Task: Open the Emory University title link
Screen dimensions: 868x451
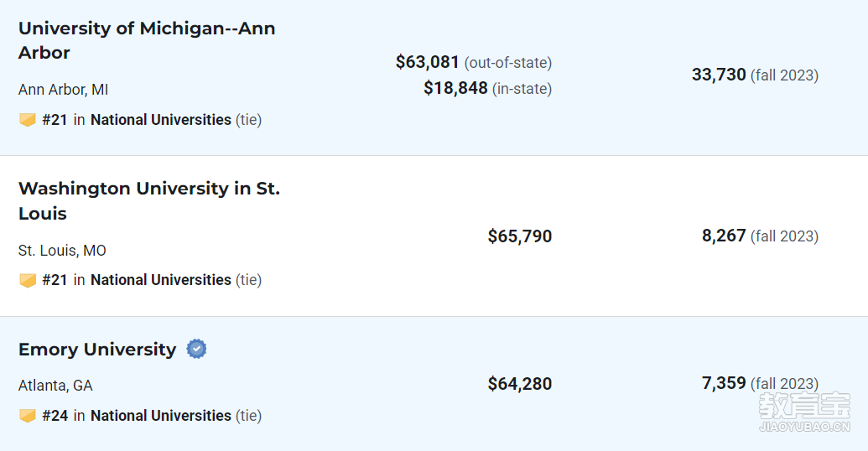Action: [97, 350]
